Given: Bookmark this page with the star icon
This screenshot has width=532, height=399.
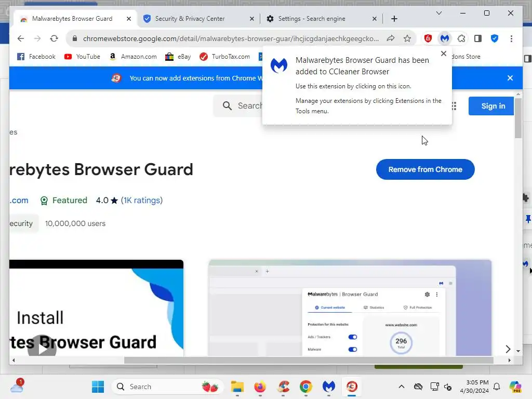Looking at the screenshot, I should pyautogui.click(x=407, y=38).
